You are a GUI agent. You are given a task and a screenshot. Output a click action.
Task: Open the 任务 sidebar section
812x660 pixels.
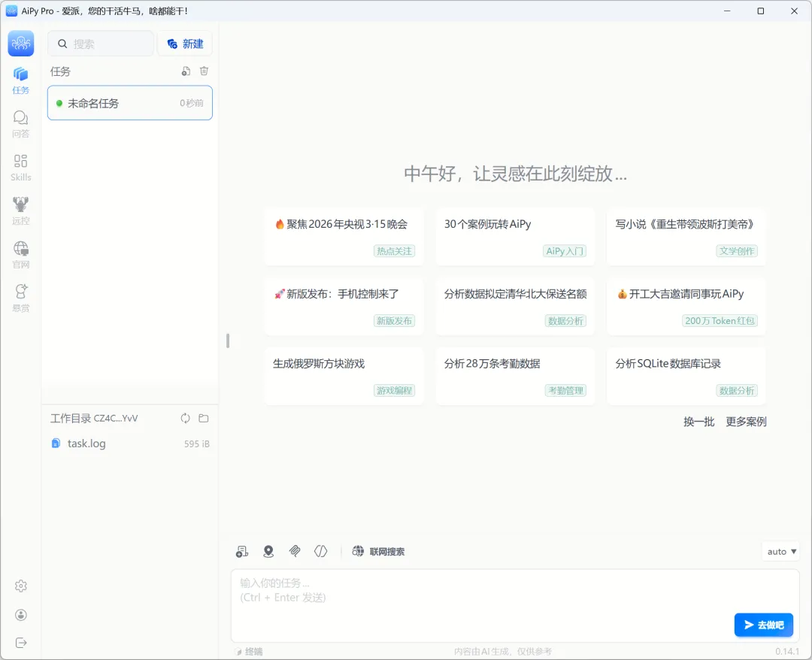pyautogui.click(x=21, y=80)
